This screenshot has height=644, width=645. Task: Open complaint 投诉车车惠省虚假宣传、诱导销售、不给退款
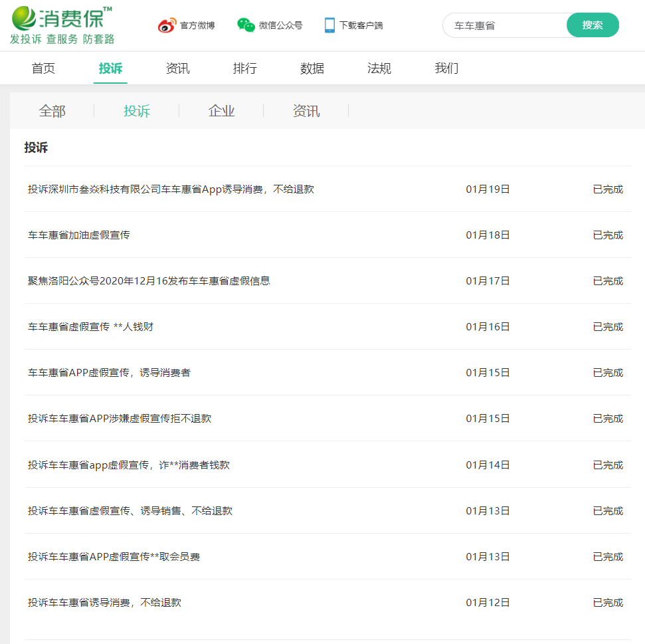(130, 510)
